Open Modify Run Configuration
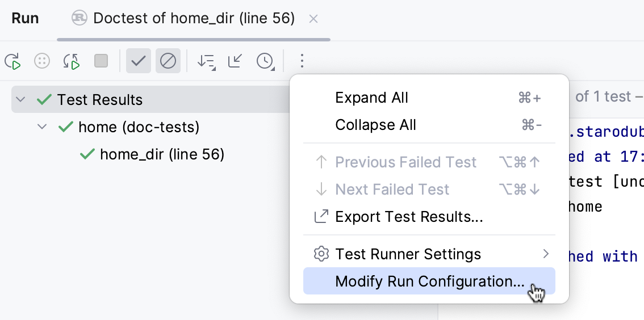The image size is (644, 320). 429,281
